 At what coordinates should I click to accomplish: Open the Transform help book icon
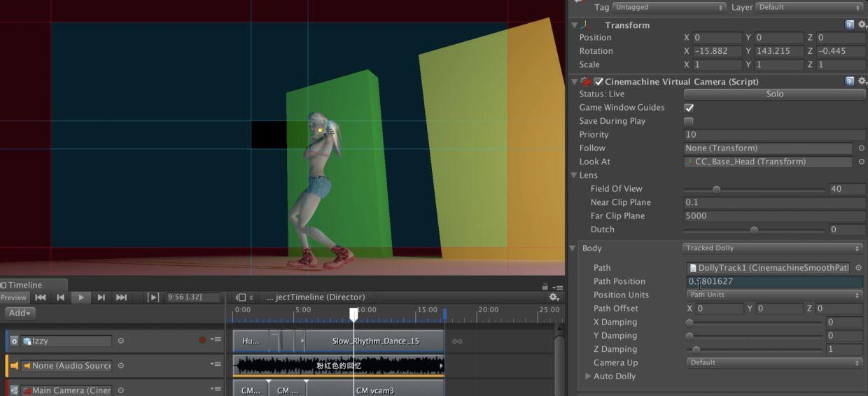pyautogui.click(x=850, y=24)
